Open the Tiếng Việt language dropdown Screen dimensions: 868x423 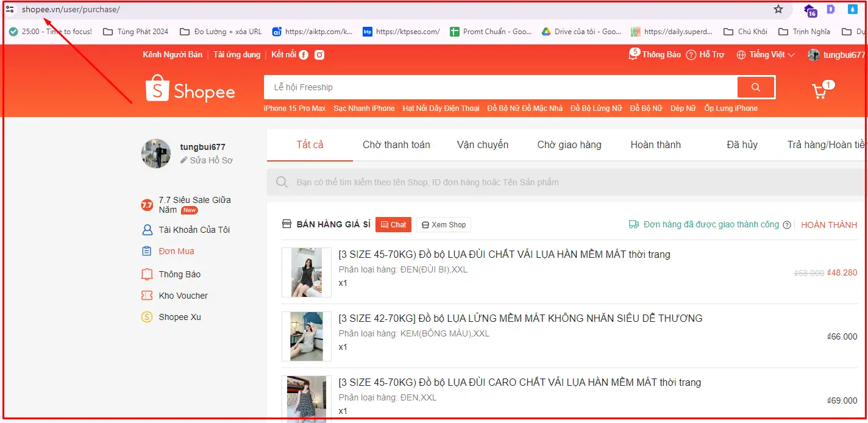766,55
